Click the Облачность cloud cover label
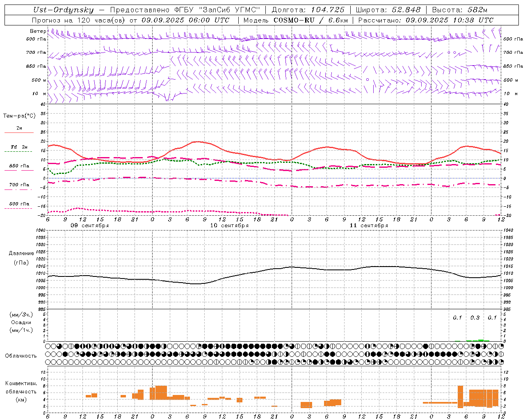Viewport: 525px width, 420px height. pyautogui.click(x=21, y=356)
